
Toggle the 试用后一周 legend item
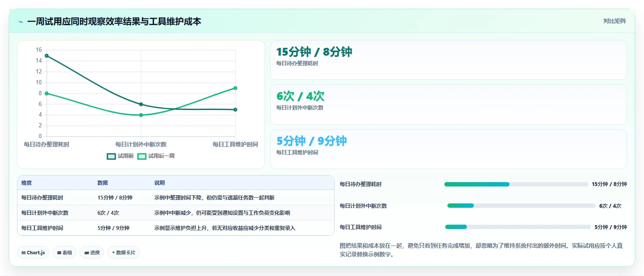156,156
